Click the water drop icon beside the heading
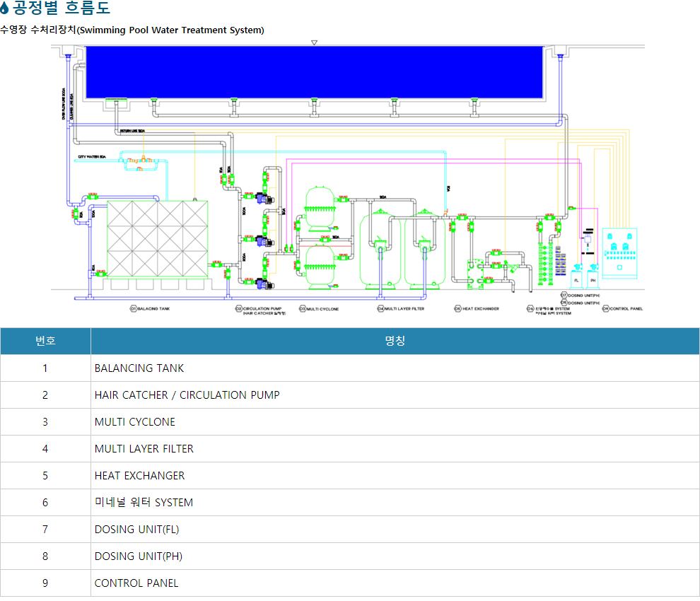700x601 pixels. [x=4, y=8]
